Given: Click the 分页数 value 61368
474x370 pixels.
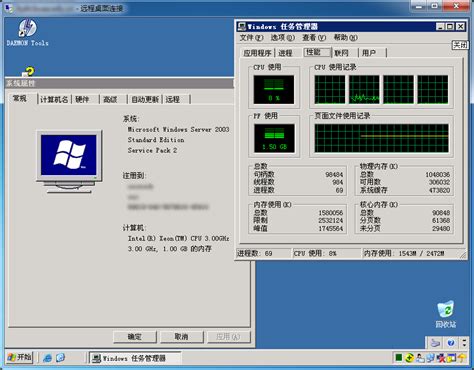Looking at the screenshot, I should (x=441, y=221).
